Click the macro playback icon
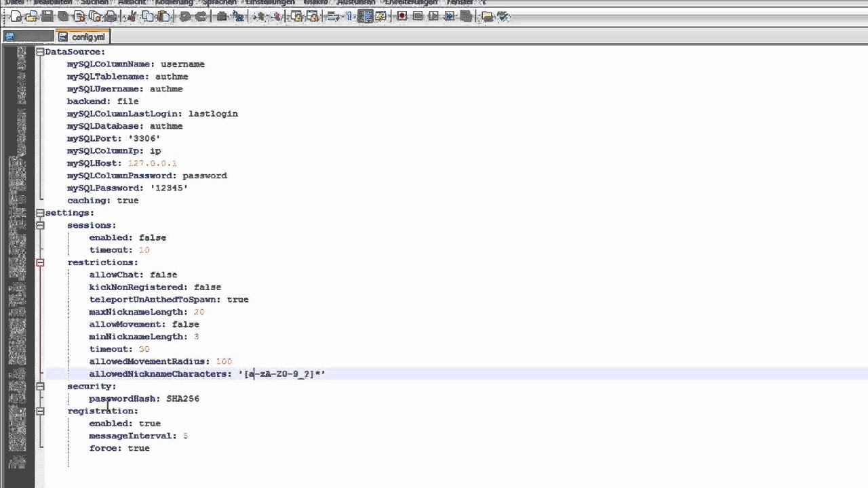 [433, 16]
